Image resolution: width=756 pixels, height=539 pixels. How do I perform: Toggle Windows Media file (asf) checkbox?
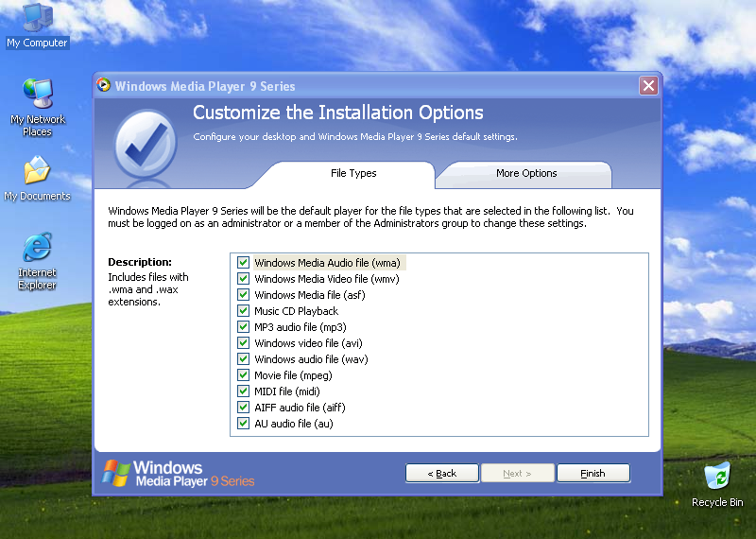[x=243, y=295]
